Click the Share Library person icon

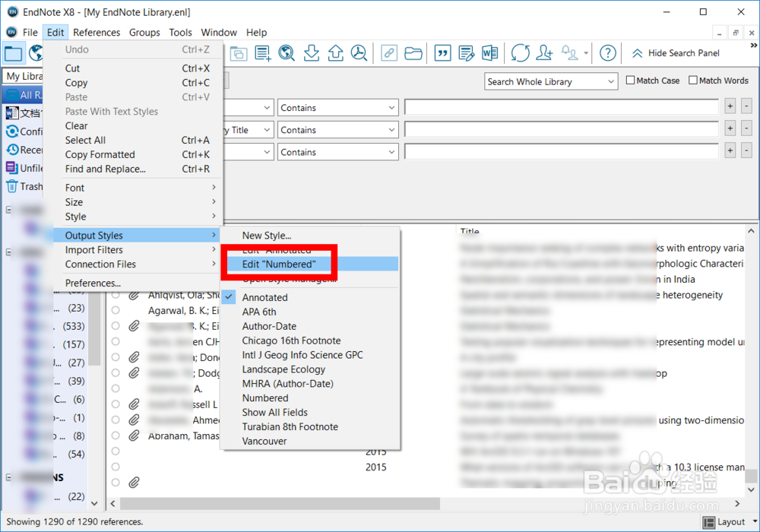pos(544,53)
